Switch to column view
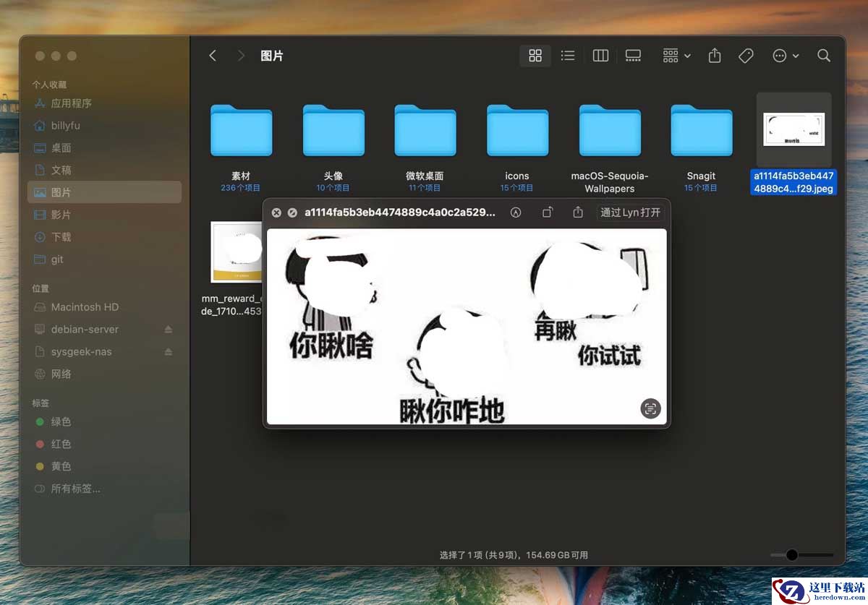 tap(600, 56)
